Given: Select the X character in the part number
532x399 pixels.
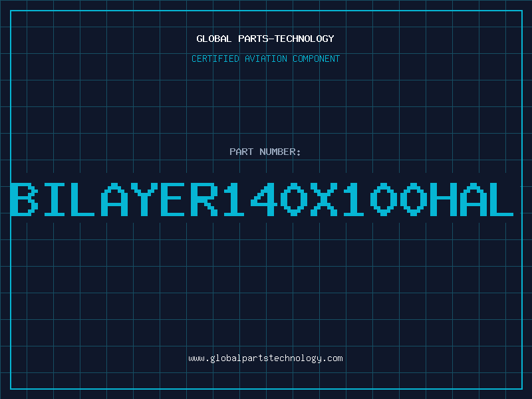Looking at the screenshot, I should [324, 199].
